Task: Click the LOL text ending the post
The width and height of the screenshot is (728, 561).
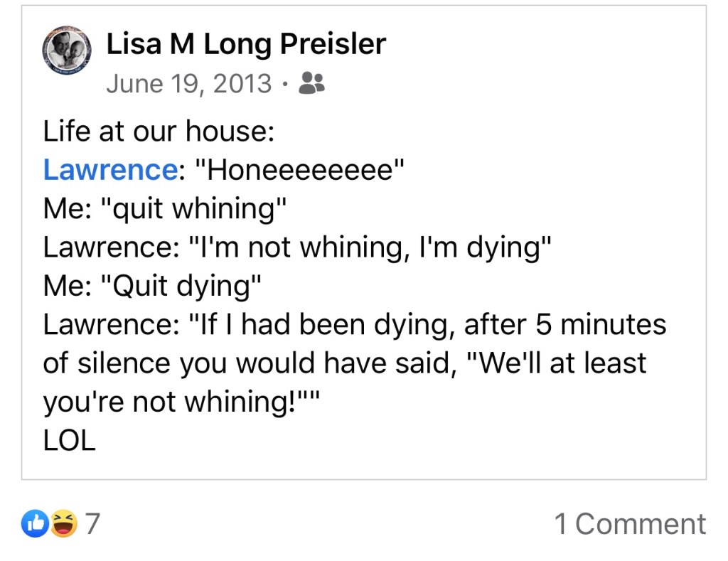Action: click(69, 441)
